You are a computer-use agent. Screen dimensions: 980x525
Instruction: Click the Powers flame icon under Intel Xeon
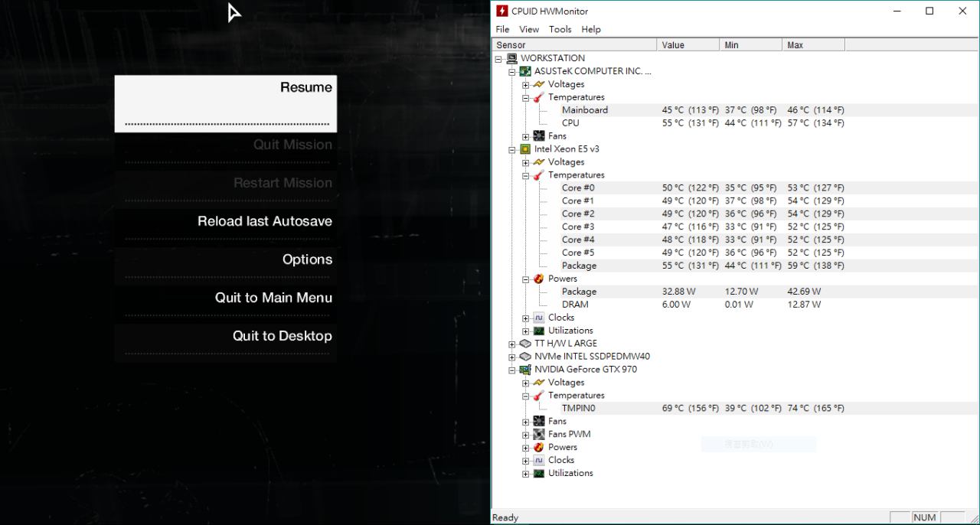pos(539,279)
